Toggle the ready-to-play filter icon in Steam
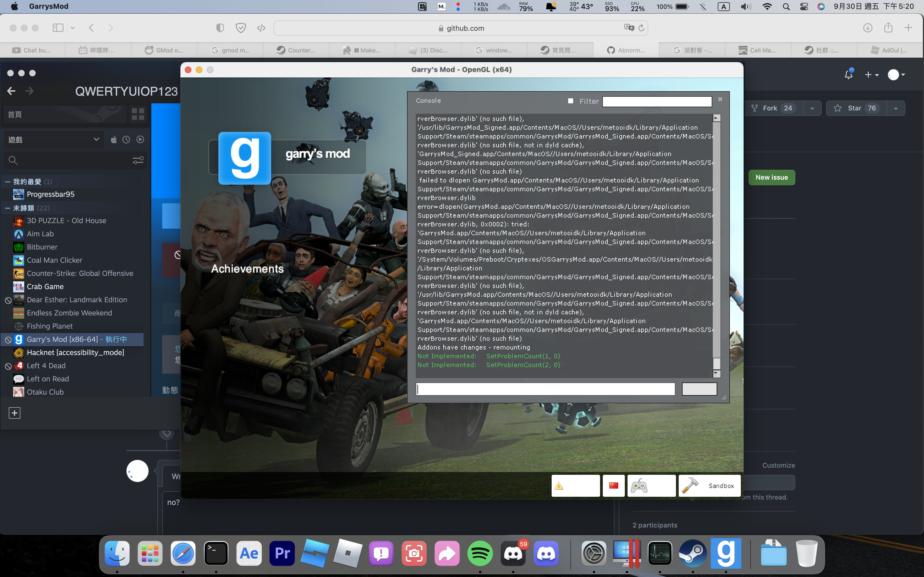 141,140
